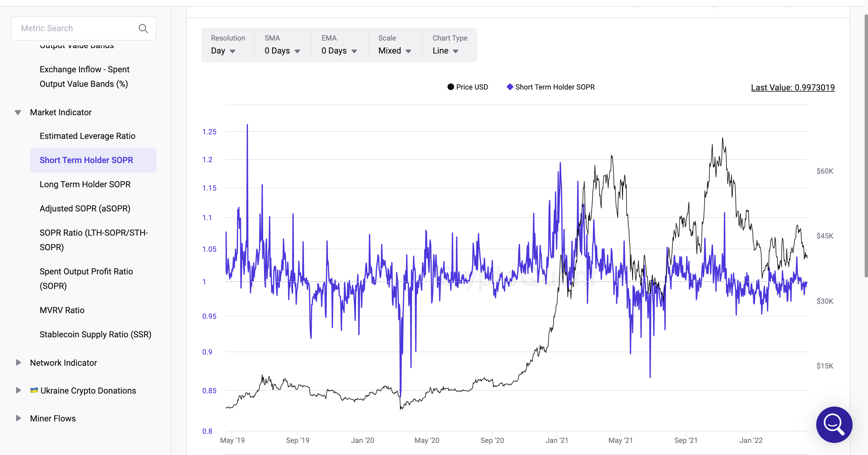Click the Jan '22 x-axis label

click(751, 440)
